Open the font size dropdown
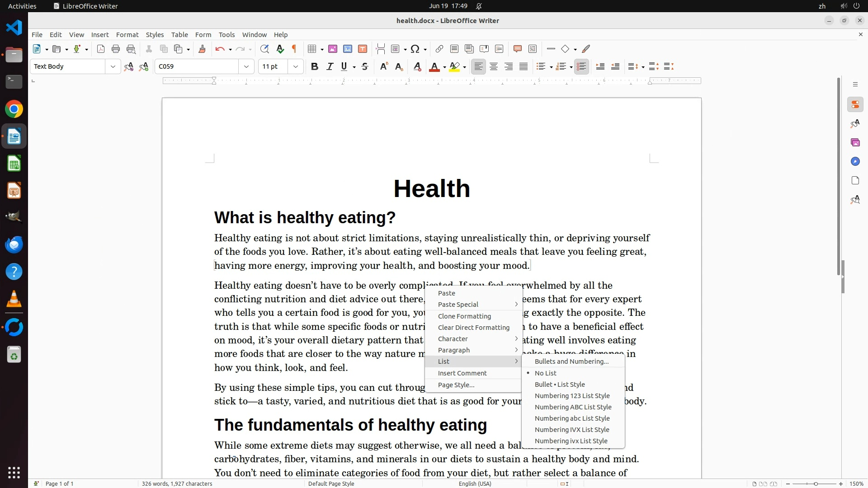 click(296, 67)
